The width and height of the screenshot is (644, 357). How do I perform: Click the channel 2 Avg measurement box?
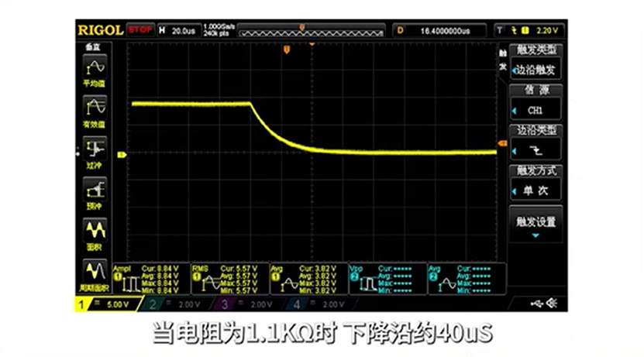tap(467, 279)
